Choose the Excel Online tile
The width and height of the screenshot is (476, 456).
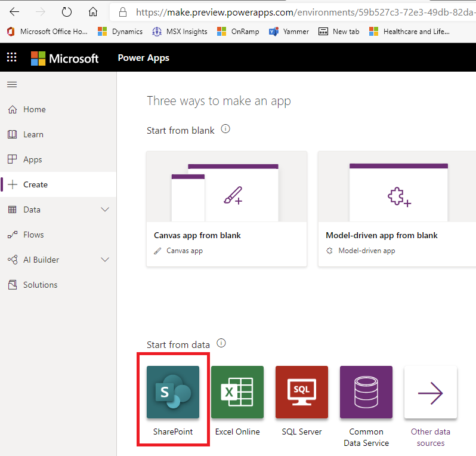click(x=237, y=392)
